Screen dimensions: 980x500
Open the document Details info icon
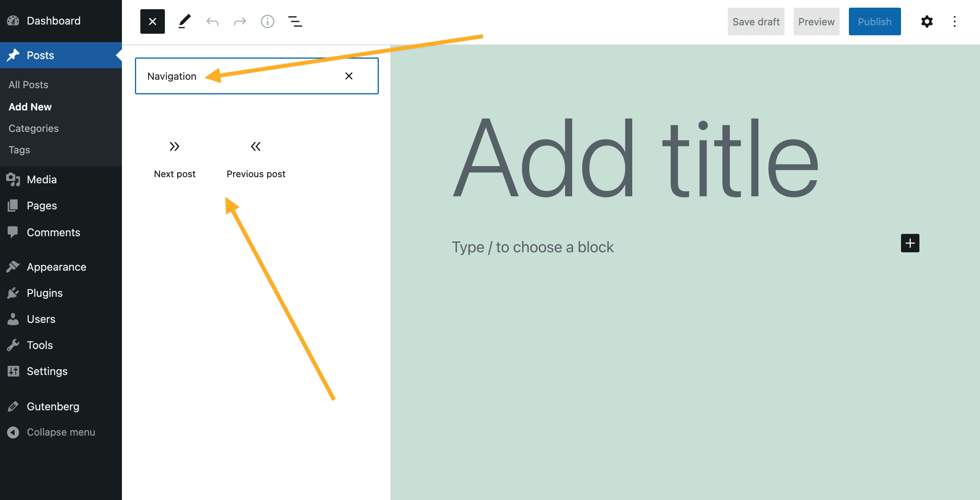[x=267, y=21]
